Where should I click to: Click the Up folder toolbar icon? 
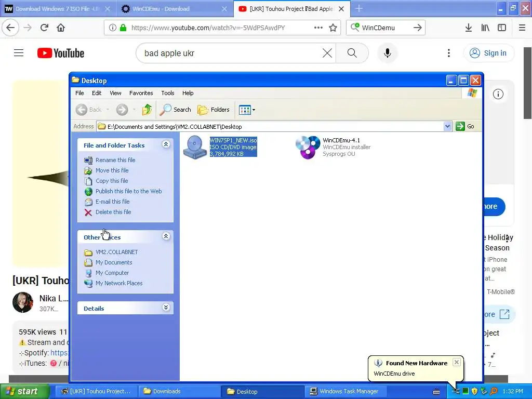pyautogui.click(x=147, y=110)
